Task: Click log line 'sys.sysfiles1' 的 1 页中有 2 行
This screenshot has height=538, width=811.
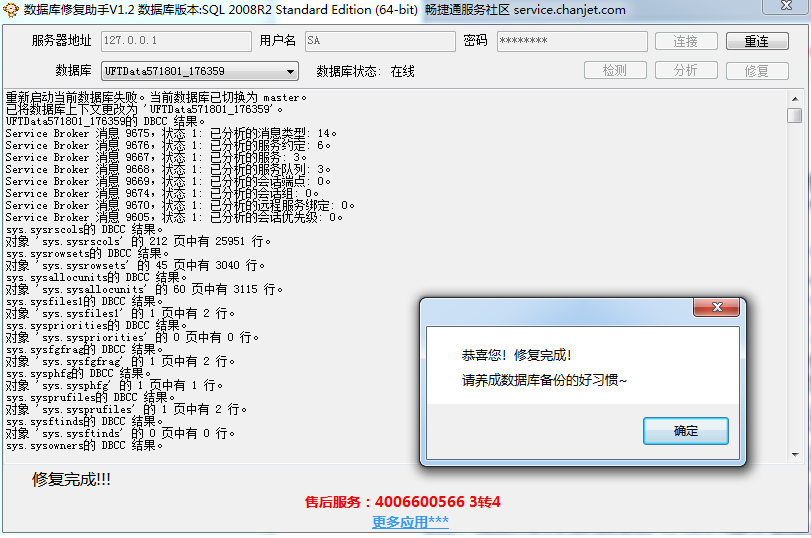Action: (x=120, y=313)
